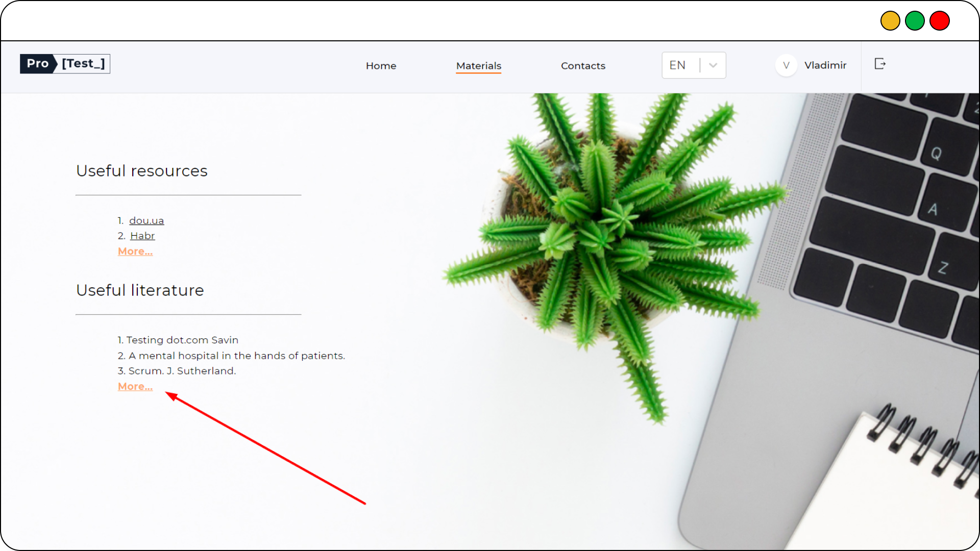This screenshot has width=980, height=551.
Task: Click the Useful literature heading
Action: 140,290
